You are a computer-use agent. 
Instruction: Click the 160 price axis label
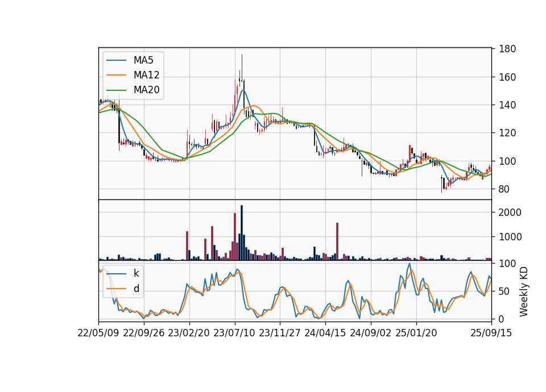pyautogui.click(x=507, y=77)
